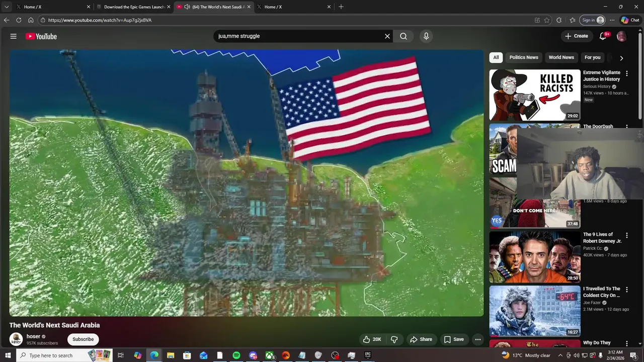Open Extreme Vigilante Justice video thumbnail
The width and height of the screenshot is (644, 362).
[535, 95]
